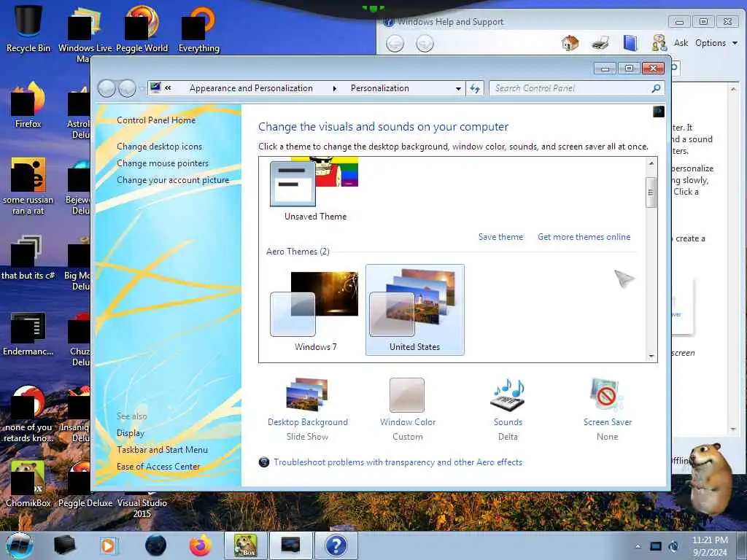Click the Save theme link
The height and width of the screenshot is (560, 747).
pyautogui.click(x=500, y=237)
